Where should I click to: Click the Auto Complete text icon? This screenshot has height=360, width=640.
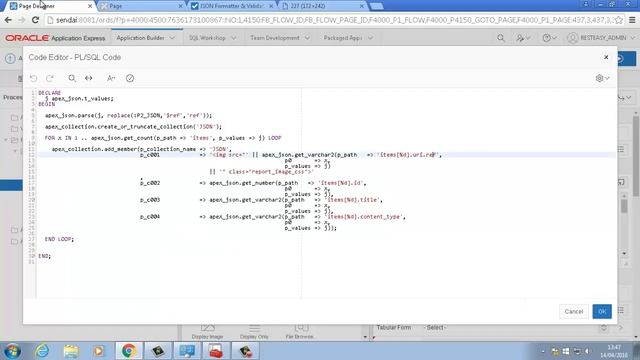coord(111,78)
